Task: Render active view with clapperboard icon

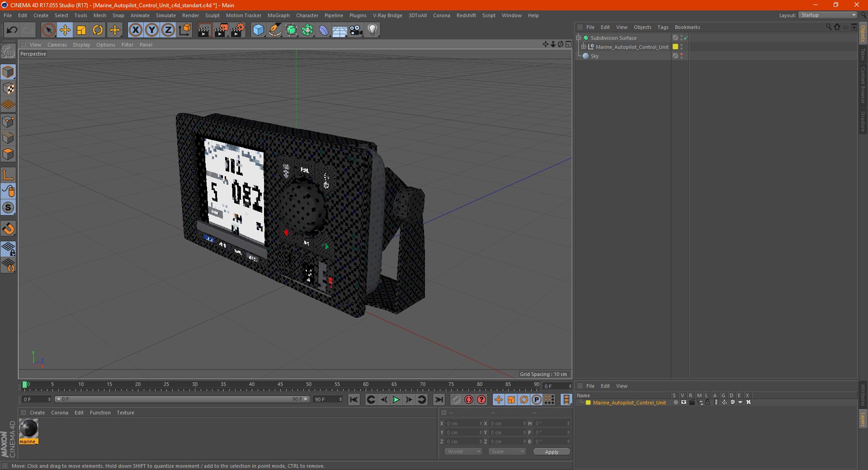Action: click(204, 30)
